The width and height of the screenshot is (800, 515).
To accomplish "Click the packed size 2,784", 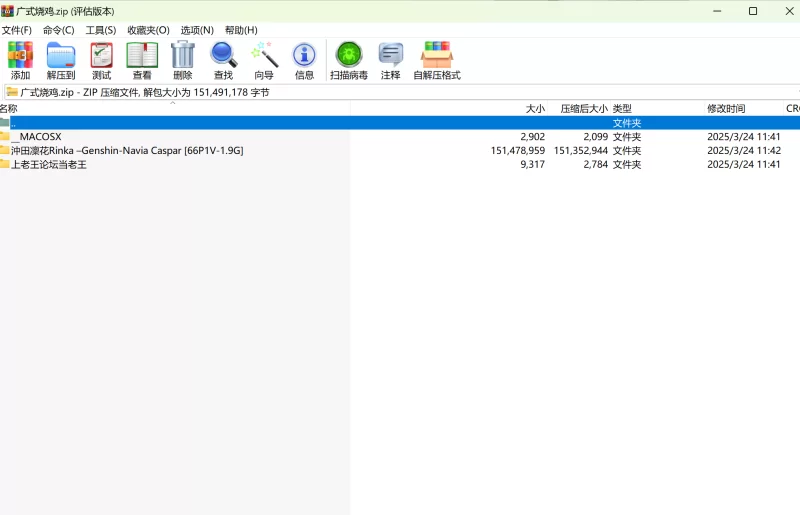I will click(596, 164).
